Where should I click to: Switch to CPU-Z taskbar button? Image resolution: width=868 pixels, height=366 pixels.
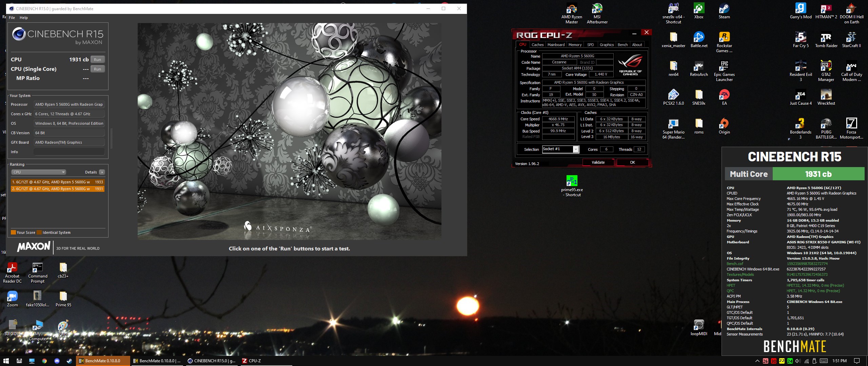(x=267, y=361)
